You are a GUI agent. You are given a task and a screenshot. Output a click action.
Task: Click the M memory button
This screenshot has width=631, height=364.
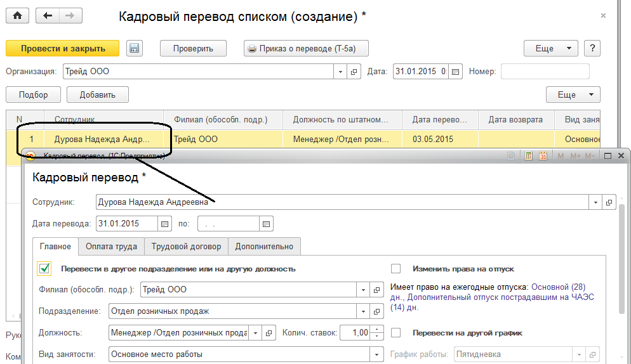pos(561,156)
